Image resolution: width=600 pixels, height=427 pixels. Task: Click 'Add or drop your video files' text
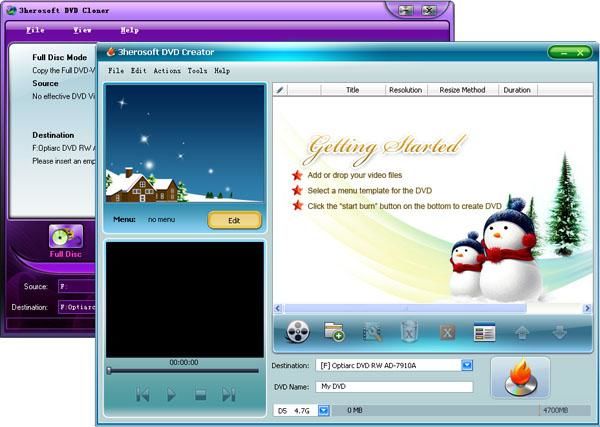point(355,175)
